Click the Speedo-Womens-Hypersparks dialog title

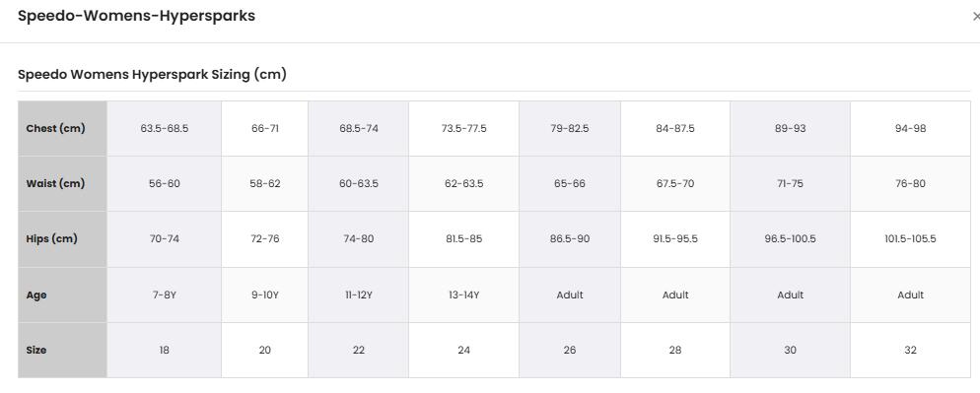(136, 16)
